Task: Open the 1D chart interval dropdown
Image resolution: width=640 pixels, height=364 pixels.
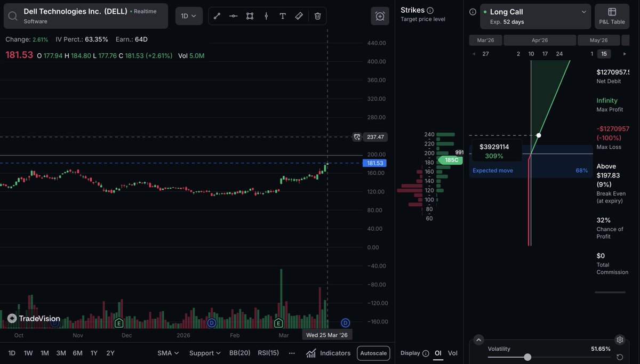Action: (x=189, y=16)
